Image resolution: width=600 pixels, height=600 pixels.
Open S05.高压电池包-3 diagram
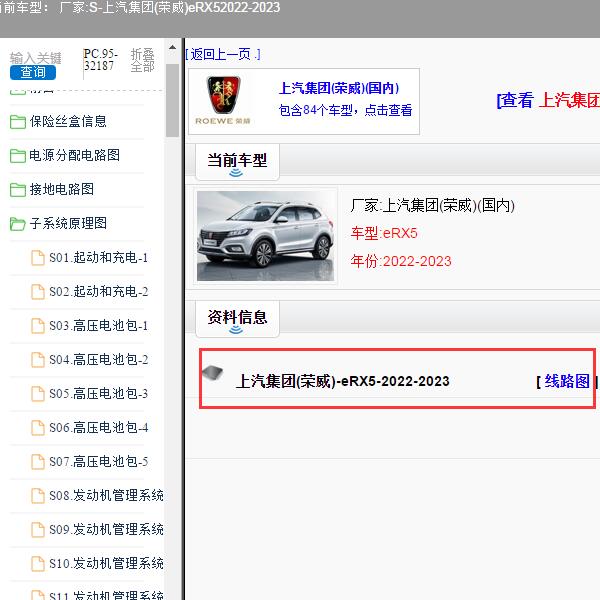tap(98, 393)
